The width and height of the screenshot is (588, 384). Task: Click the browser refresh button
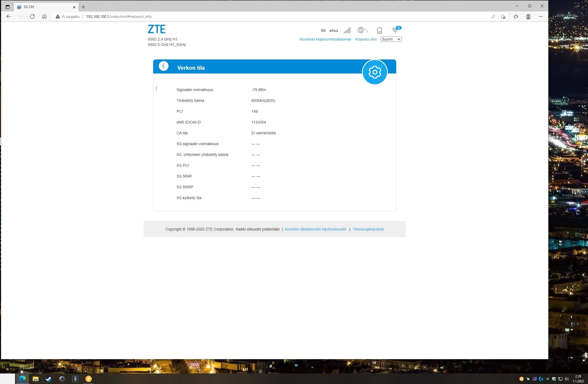32,16
